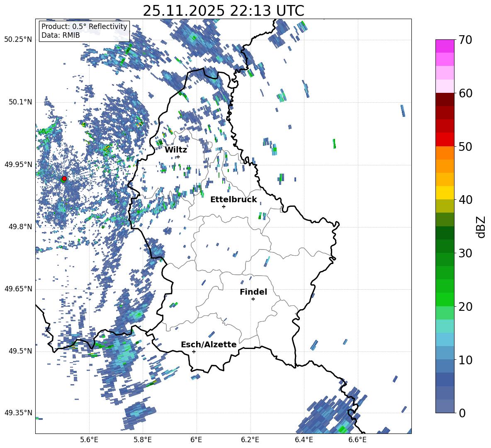Click the colorbar tick label 30

[465, 253]
